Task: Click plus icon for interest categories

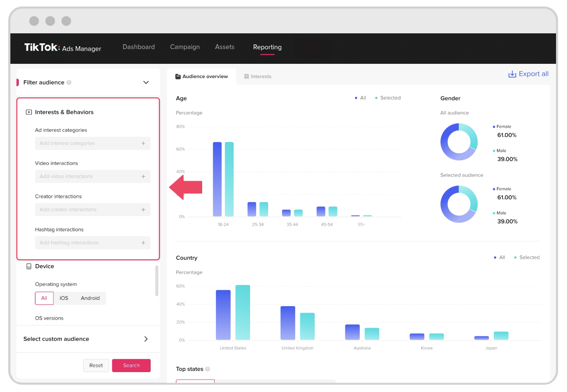Action: click(143, 143)
